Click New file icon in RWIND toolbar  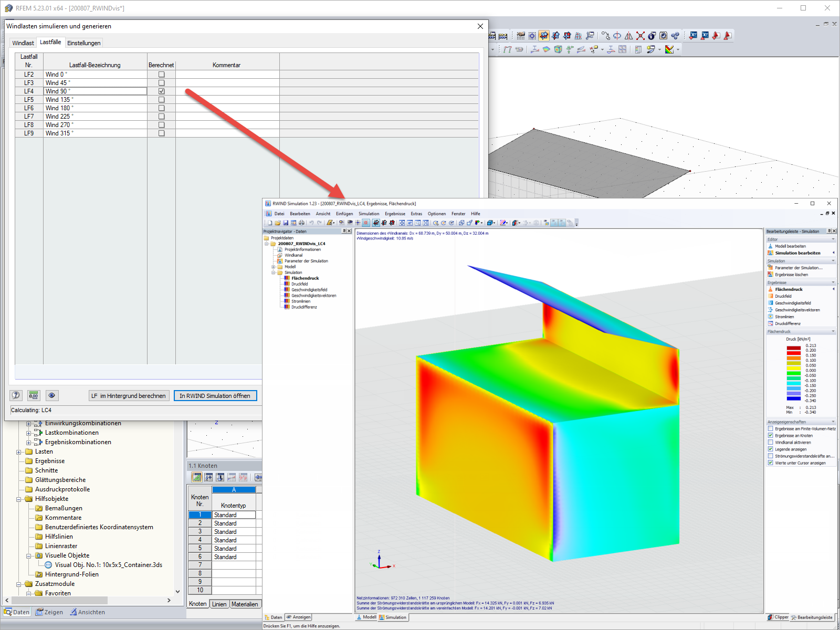[x=270, y=223]
